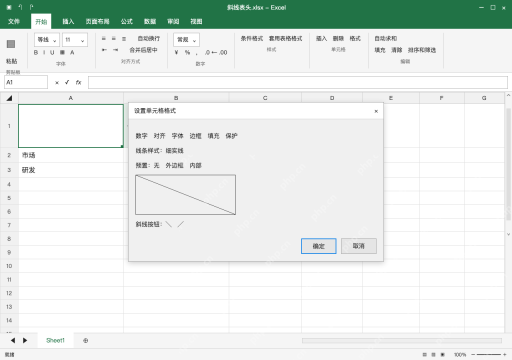Apply the up-sloping diagonal border button (／)
This screenshot has height=360, width=512.
180,224
